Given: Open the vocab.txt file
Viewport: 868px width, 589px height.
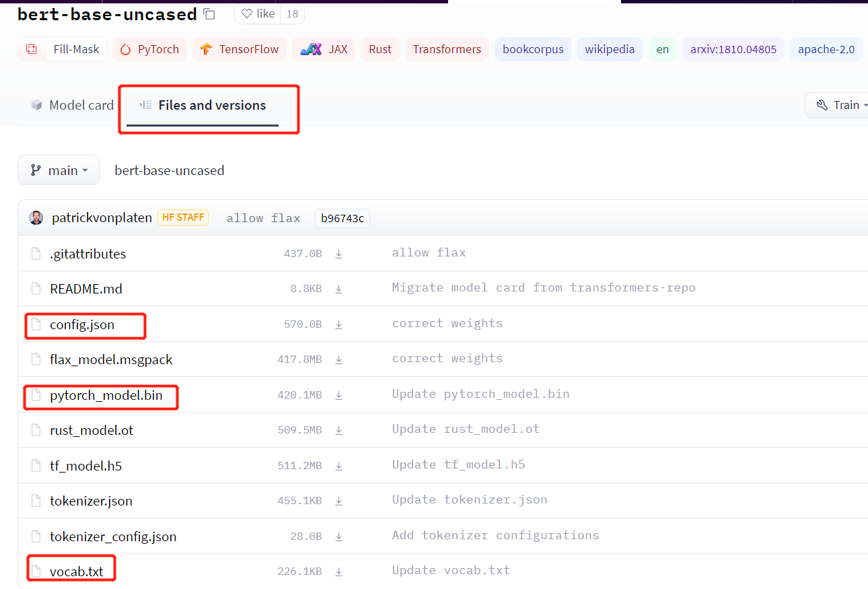Looking at the screenshot, I should 77,571.
